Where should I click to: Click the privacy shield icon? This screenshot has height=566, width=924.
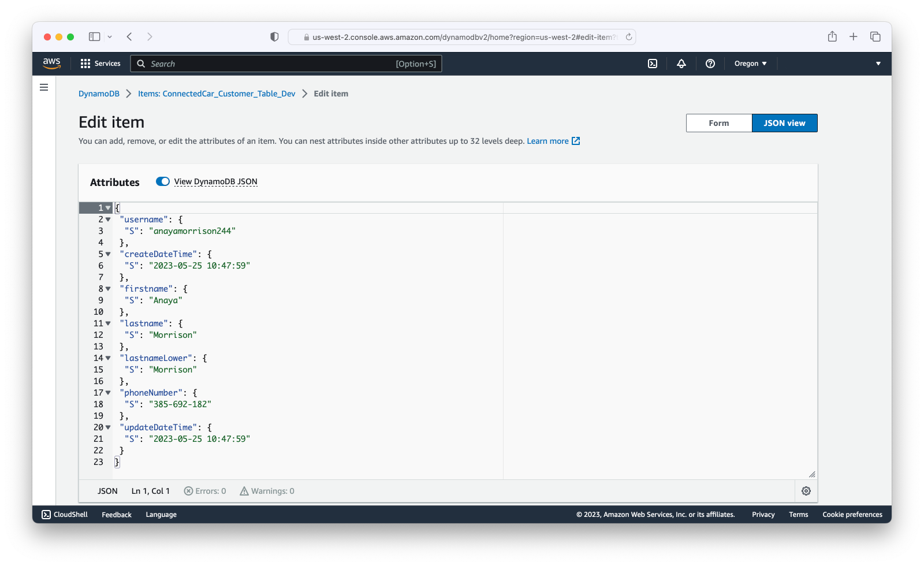[x=274, y=37]
